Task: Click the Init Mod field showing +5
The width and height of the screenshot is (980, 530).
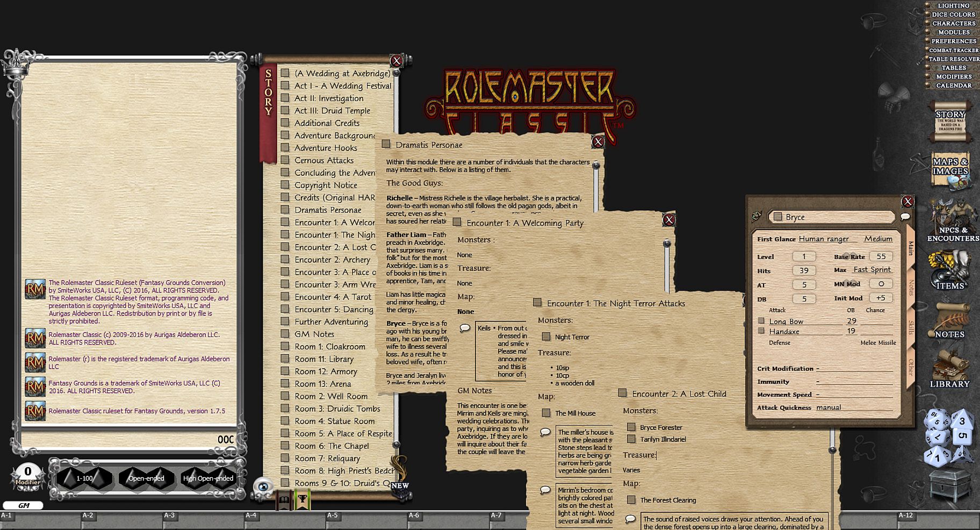Action: coord(881,298)
